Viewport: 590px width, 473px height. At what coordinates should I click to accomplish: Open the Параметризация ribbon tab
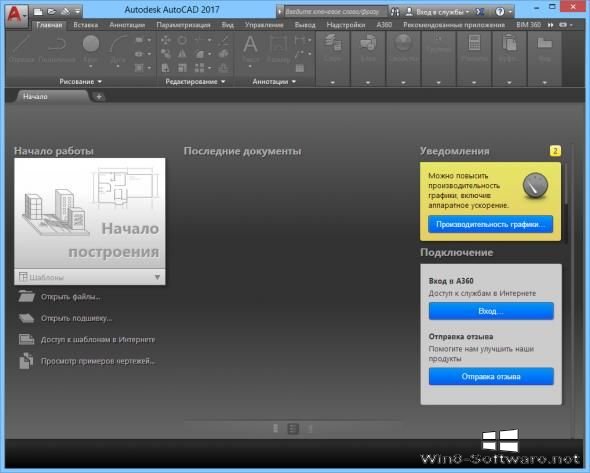click(183, 25)
